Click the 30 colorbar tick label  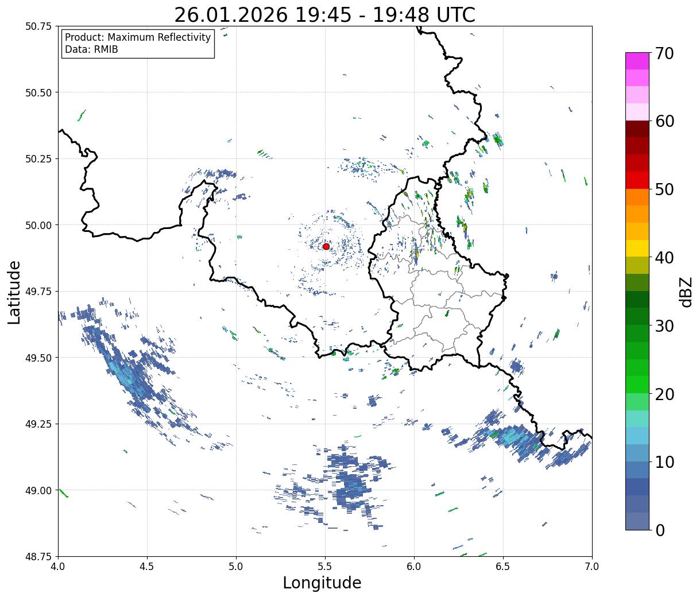[x=664, y=325]
